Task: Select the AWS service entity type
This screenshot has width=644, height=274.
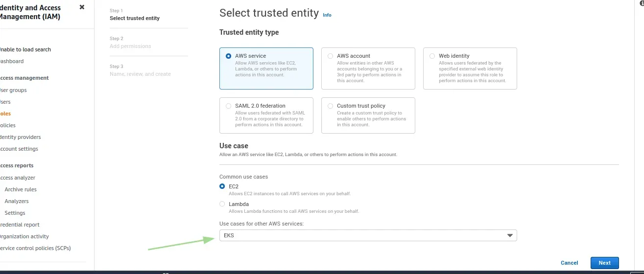Action: 229,56
